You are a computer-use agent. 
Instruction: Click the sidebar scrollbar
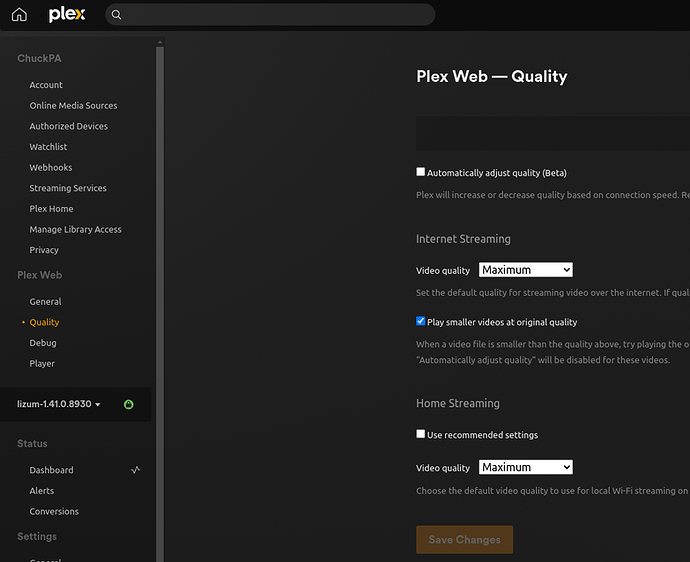[159, 300]
